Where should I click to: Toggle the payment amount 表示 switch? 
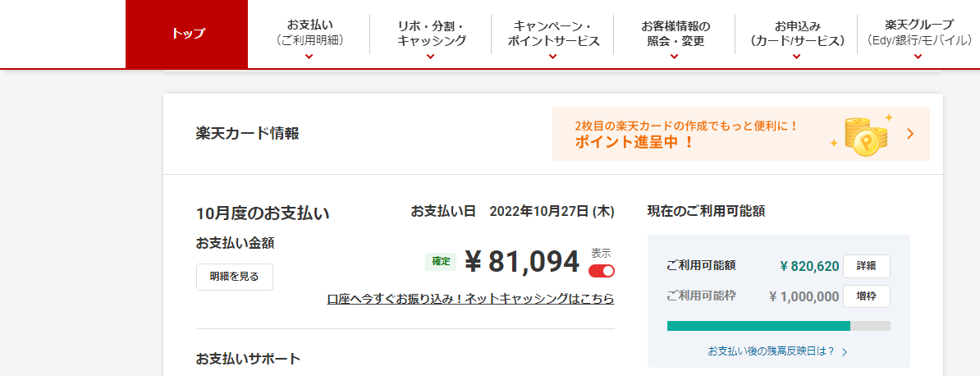(602, 271)
